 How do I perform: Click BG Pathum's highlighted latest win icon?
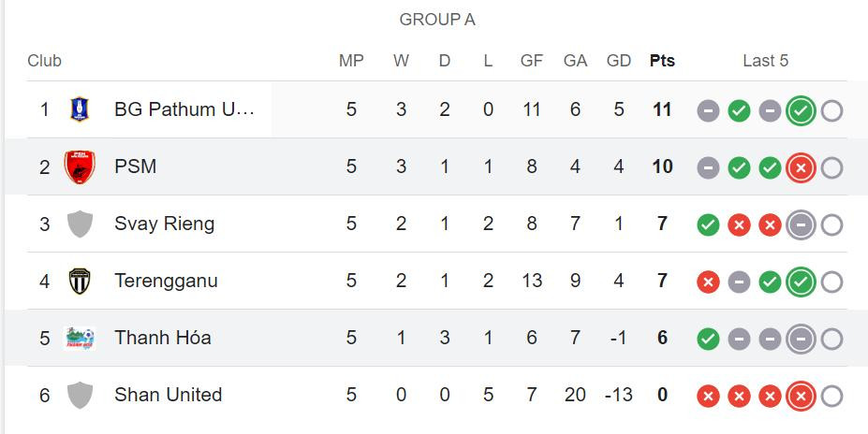pos(800,110)
